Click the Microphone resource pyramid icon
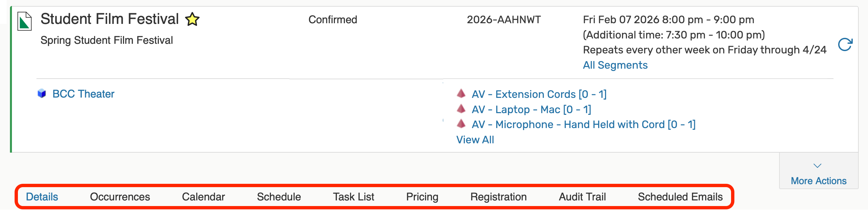Screen dimensions: 868x215 click(x=461, y=124)
